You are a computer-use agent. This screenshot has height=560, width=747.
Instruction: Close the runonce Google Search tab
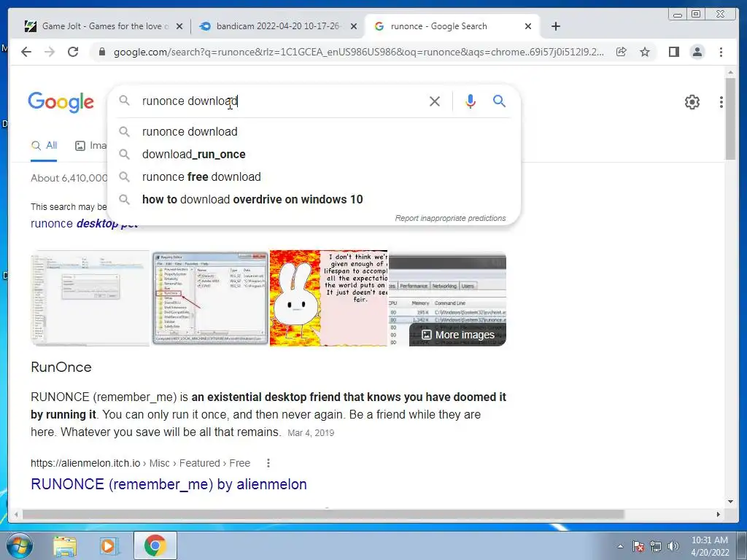pyautogui.click(x=528, y=26)
